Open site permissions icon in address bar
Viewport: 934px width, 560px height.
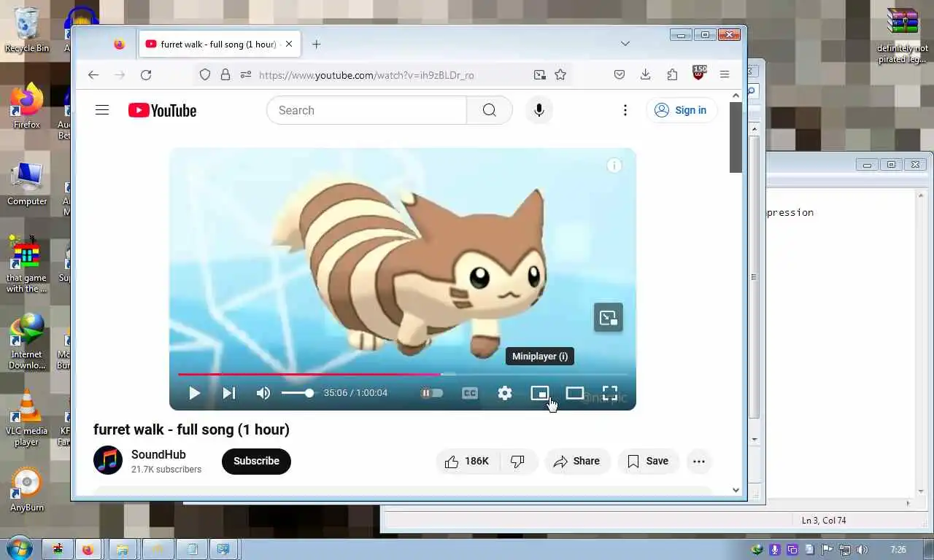click(x=246, y=74)
